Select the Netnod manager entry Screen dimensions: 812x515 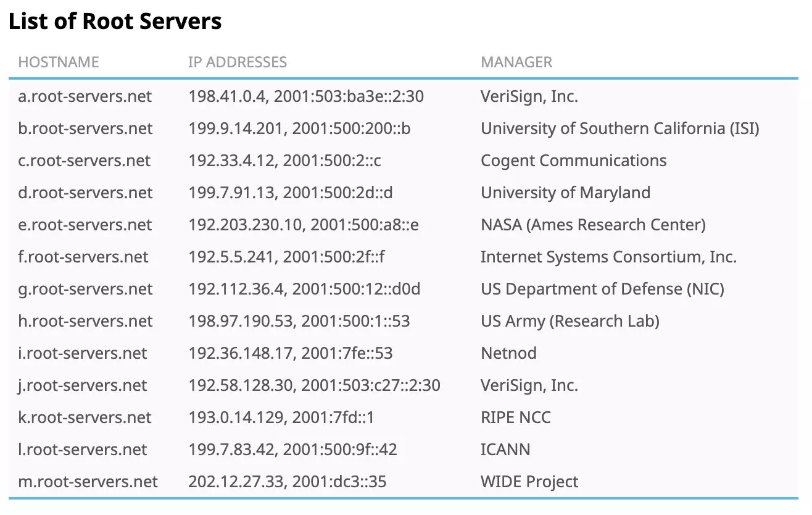[x=508, y=353]
